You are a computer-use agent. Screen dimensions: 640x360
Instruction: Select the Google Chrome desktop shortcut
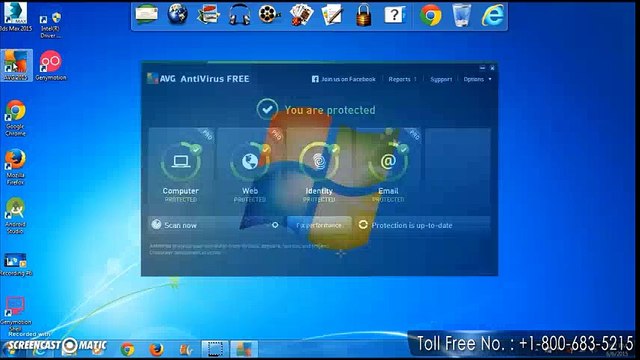16,118
